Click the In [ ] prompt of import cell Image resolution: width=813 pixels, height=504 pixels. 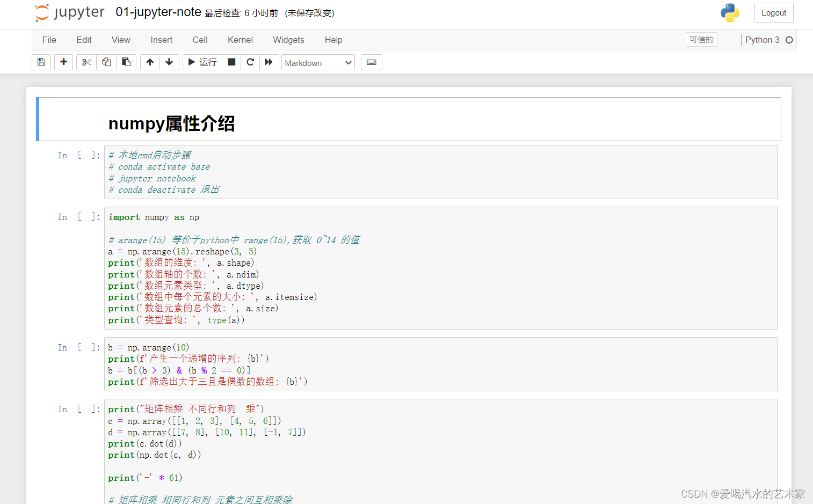(79, 217)
